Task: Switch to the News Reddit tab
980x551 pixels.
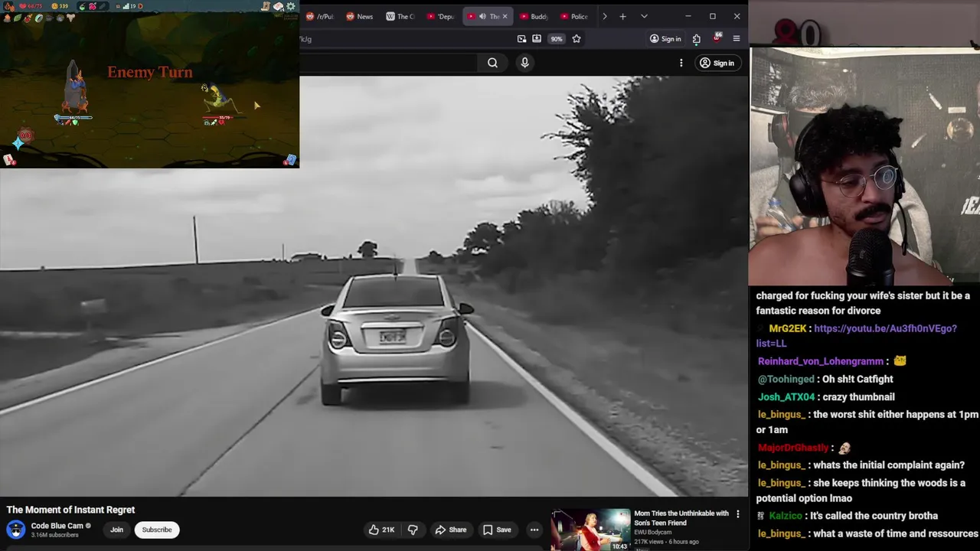Action: [360, 16]
